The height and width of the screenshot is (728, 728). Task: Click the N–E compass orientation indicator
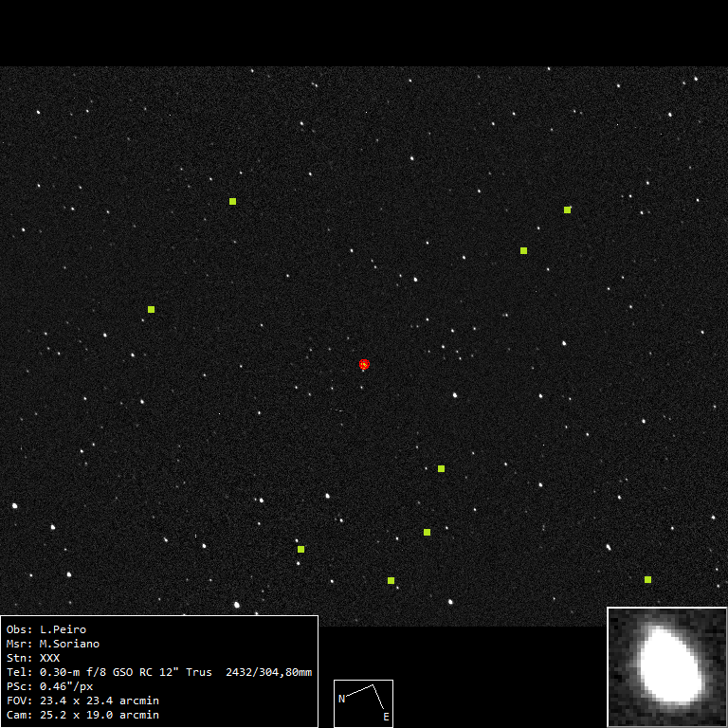point(363,702)
